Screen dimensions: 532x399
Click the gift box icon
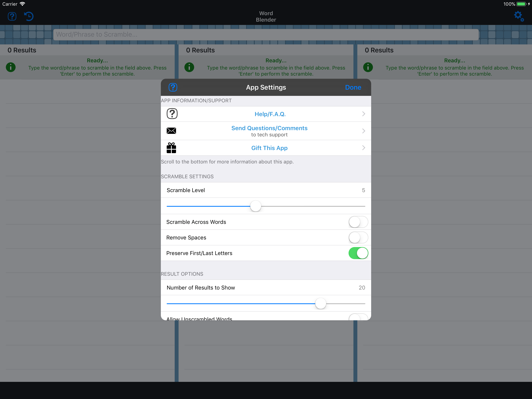171,148
